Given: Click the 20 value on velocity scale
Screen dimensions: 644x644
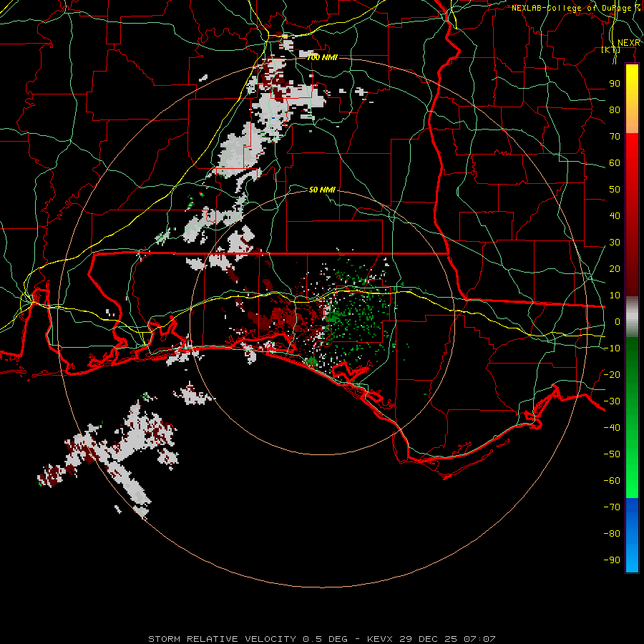Looking at the screenshot, I should 615,269.
